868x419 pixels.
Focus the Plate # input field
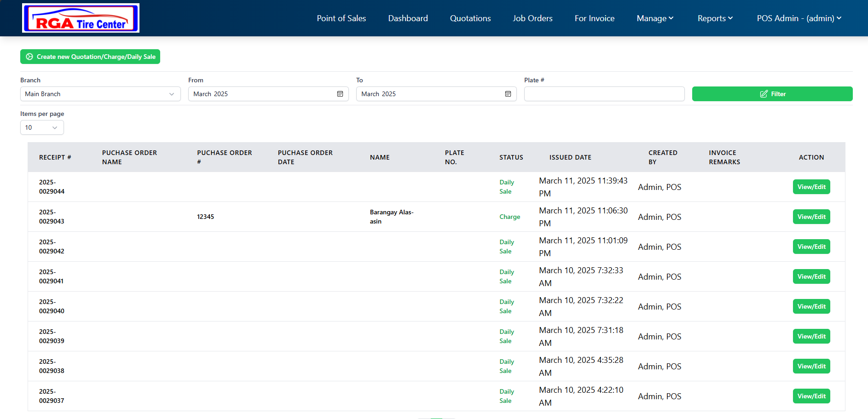(x=604, y=94)
